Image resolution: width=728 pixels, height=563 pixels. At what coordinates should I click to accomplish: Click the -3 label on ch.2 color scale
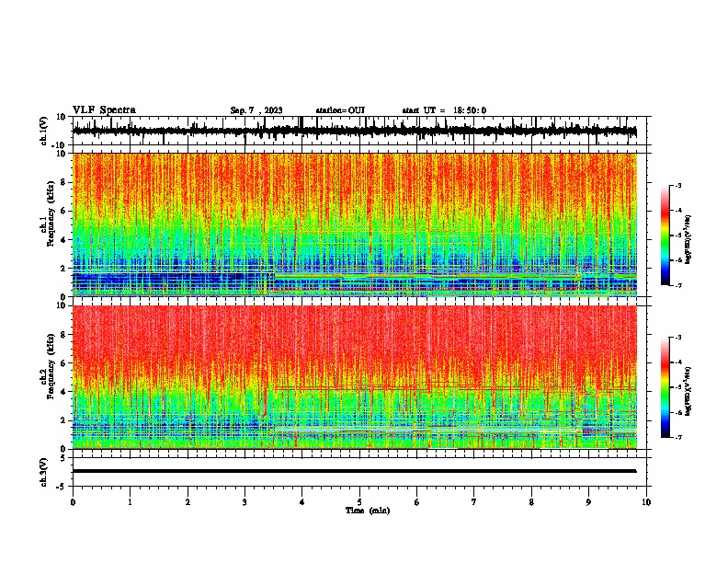678,338
